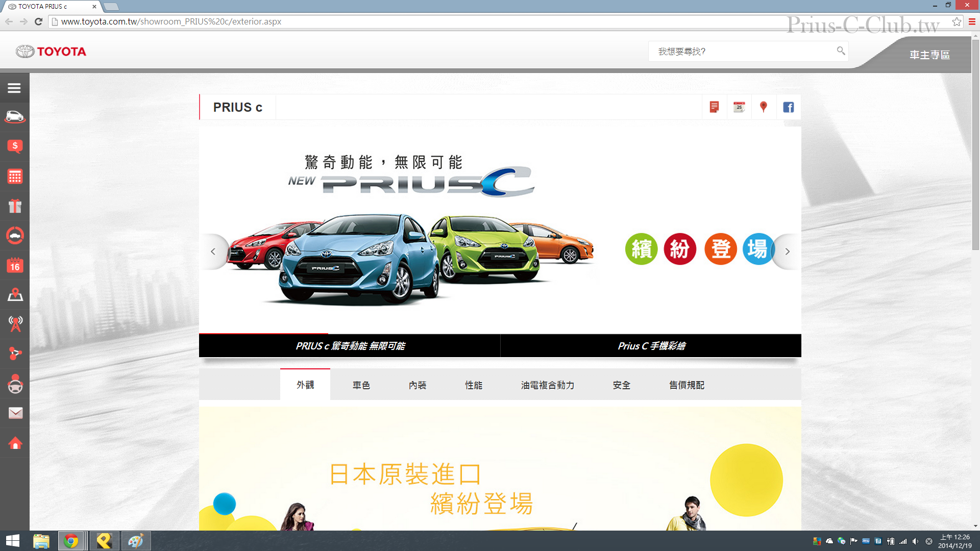Click the red map pin icon
980x551 pixels.
(764, 107)
